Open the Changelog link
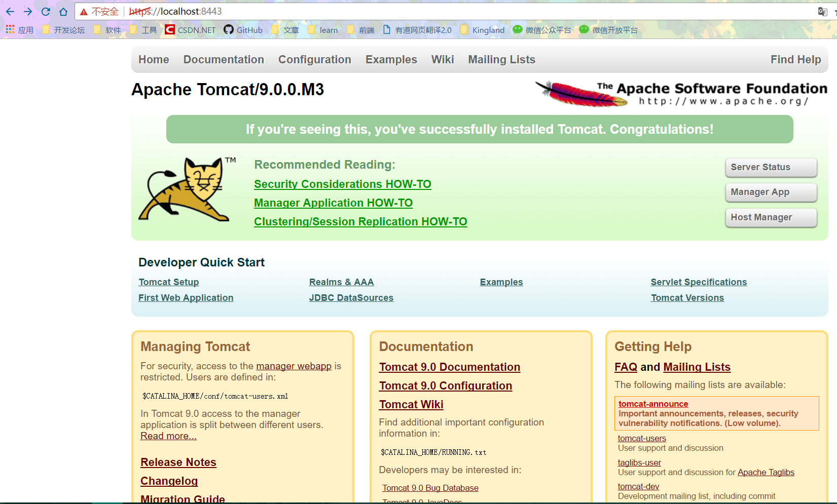The width and height of the screenshot is (837, 504). (x=169, y=481)
